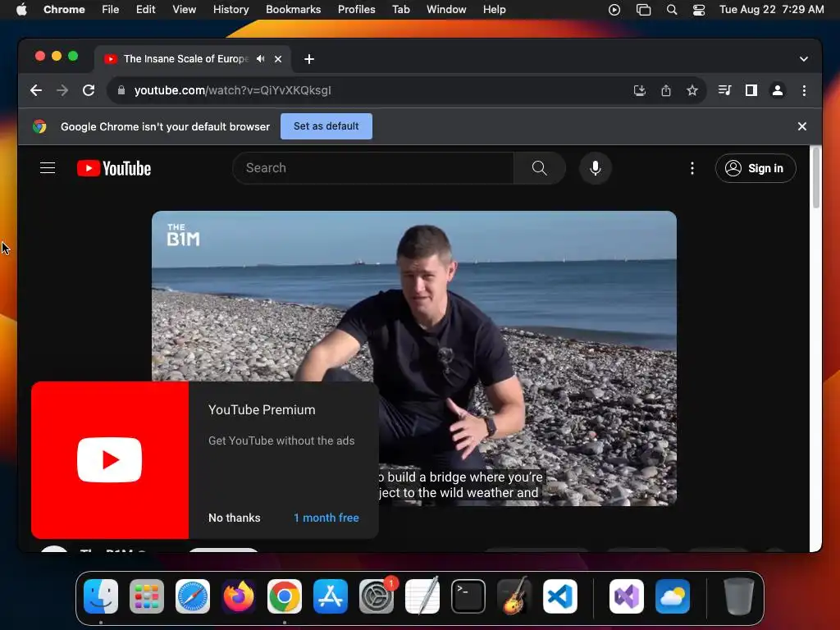
Task: Click the YouTube search magnifier button
Action: (540, 168)
